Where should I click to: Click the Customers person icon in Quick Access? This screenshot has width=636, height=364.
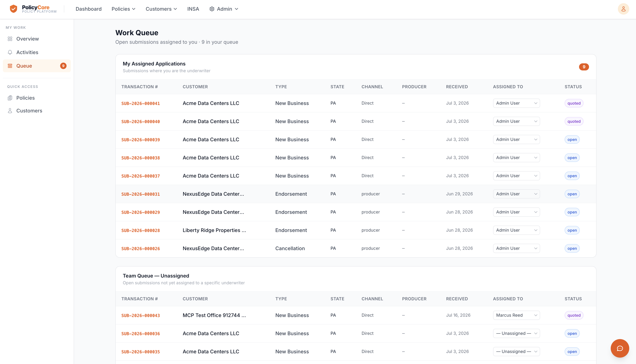(10, 110)
